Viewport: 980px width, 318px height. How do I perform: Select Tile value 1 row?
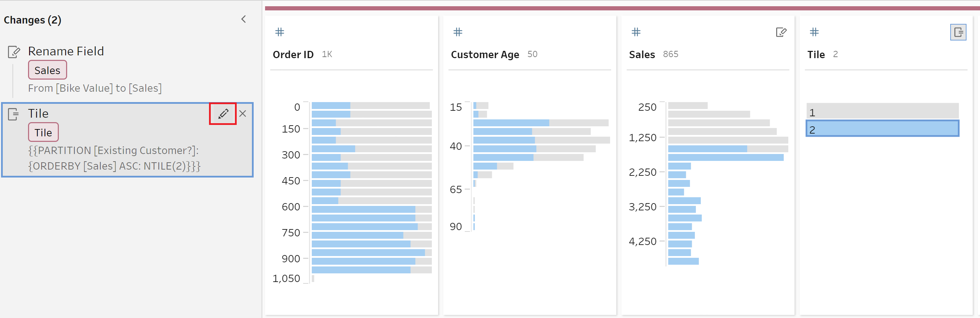tap(882, 112)
